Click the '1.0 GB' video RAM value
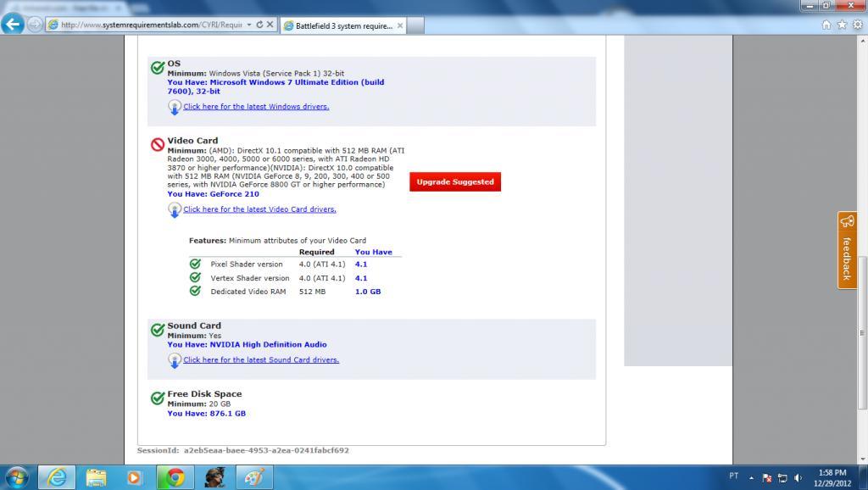The height and width of the screenshot is (490, 868). pos(368,292)
